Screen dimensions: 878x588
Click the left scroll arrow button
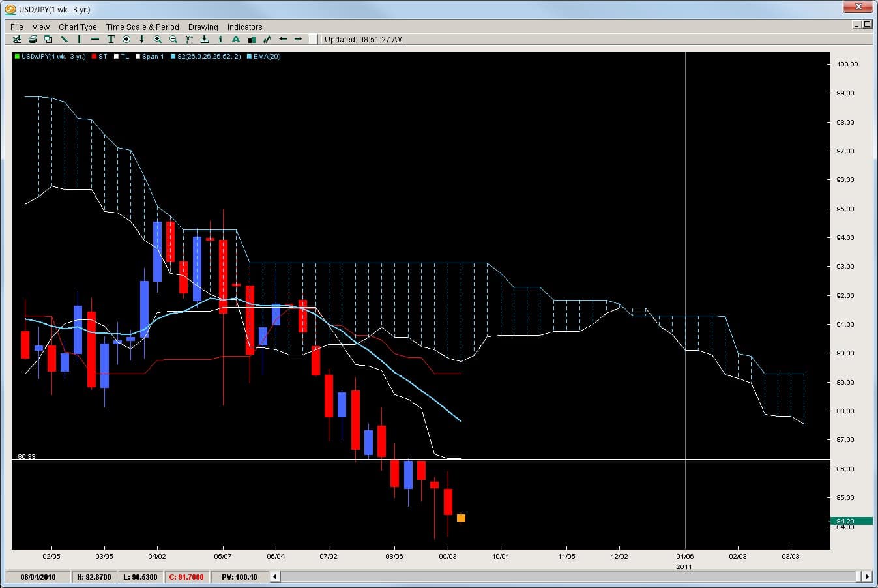point(275,576)
